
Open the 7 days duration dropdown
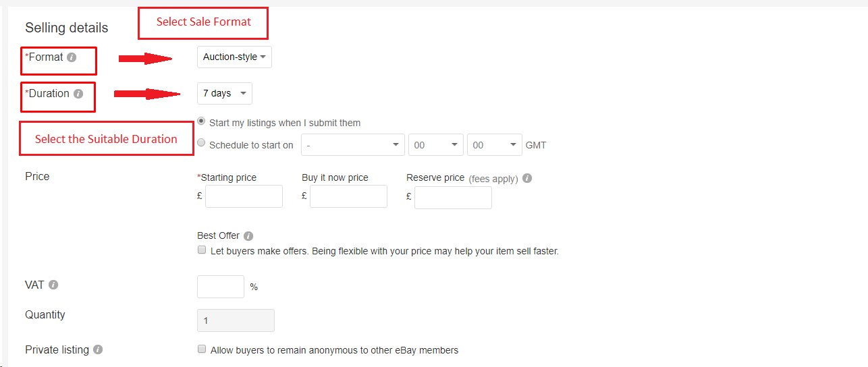[x=224, y=94]
